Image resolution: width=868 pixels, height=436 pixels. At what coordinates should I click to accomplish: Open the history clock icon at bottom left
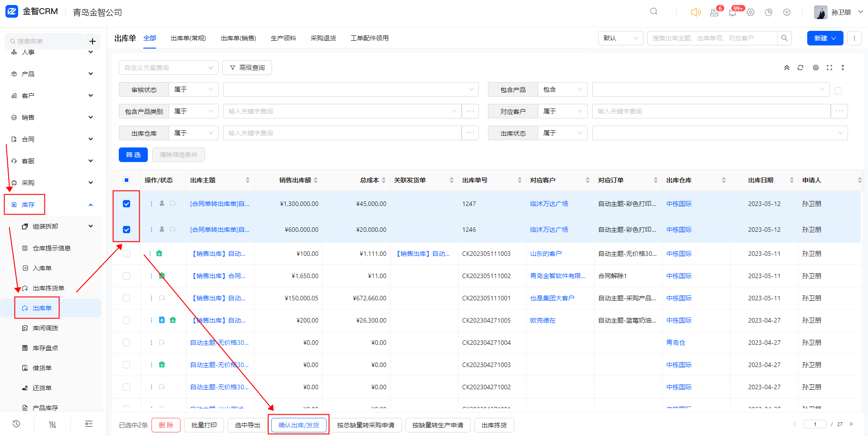tap(16, 424)
